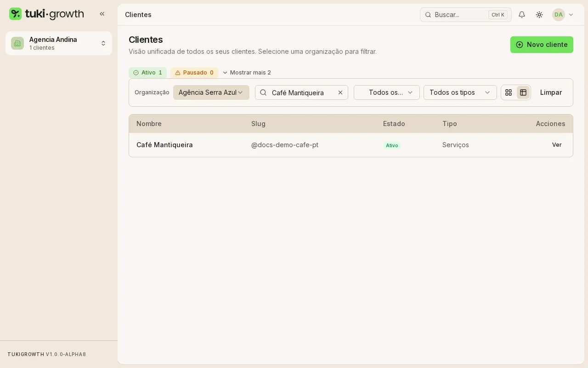
Task: Click the Agencia Andina building icon
Action: click(17, 43)
